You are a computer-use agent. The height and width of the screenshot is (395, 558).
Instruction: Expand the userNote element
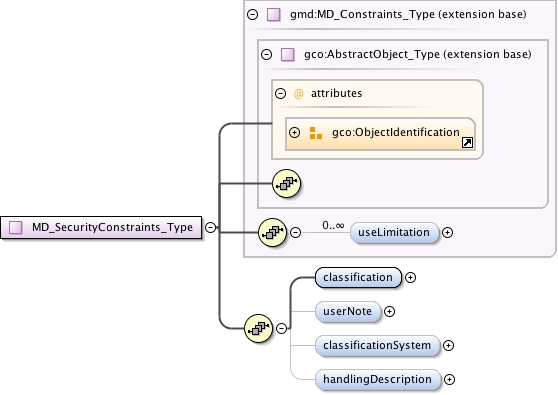[x=389, y=312]
